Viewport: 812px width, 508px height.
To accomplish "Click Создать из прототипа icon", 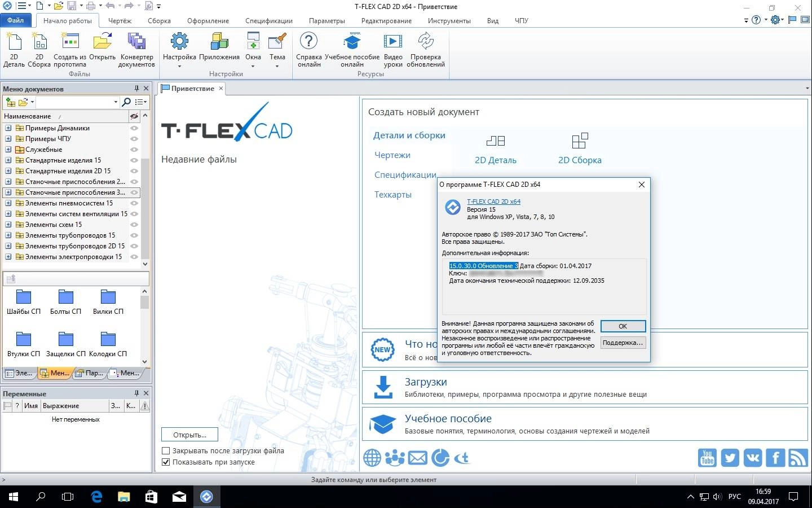I will pyautogui.click(x=70, y=42).
